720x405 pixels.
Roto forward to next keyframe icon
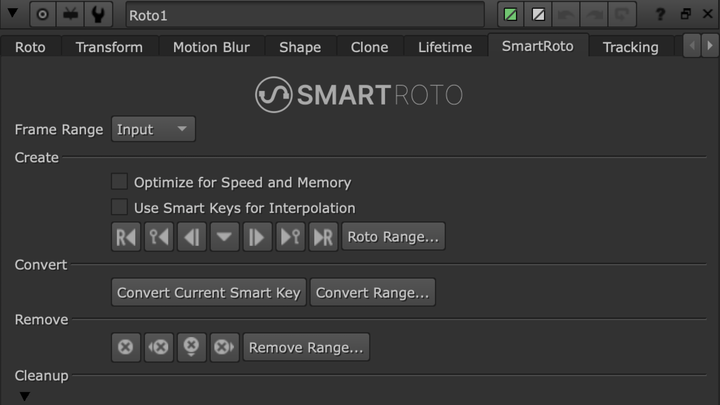(x=290, y=237)
